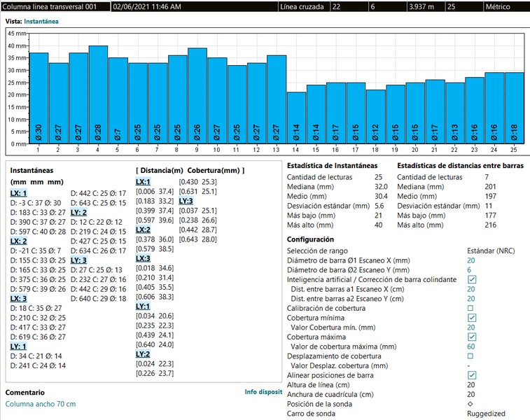Viewport: 530px width, 420px height.
Task: Click distance entry [0.442 28.7]
Action: pyautogui.click(x=197, y=230)
